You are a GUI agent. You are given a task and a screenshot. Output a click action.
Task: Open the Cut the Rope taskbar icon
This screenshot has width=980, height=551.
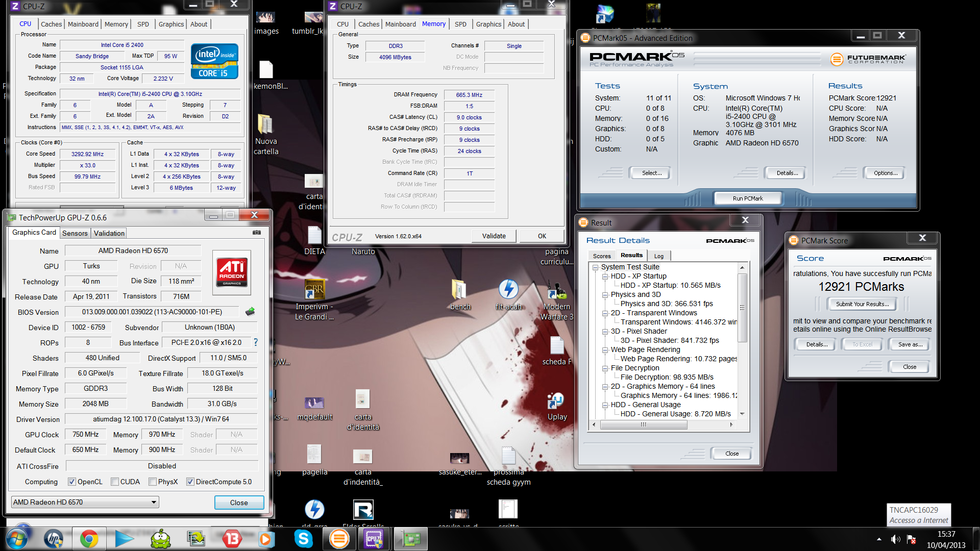(161, 539)
